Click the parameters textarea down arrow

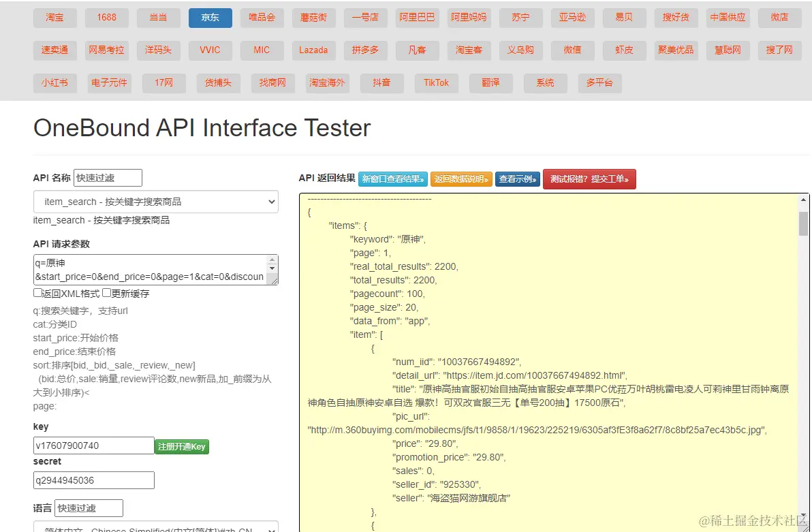(x=272, y=268)
